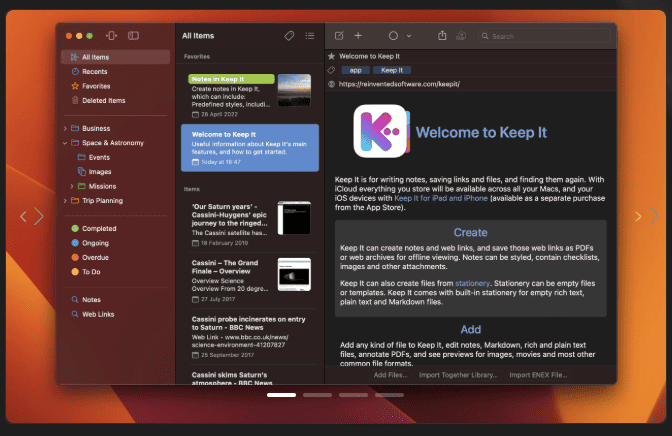The width and height of the screenshot is (672, 436).
Task: Select the Welcome to Keep It list item
Action: tap(250, 148)
